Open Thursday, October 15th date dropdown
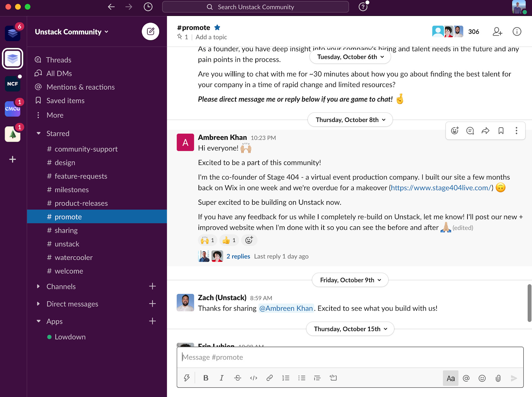Screen dimensions: 532x397 [x=350, y=329]
